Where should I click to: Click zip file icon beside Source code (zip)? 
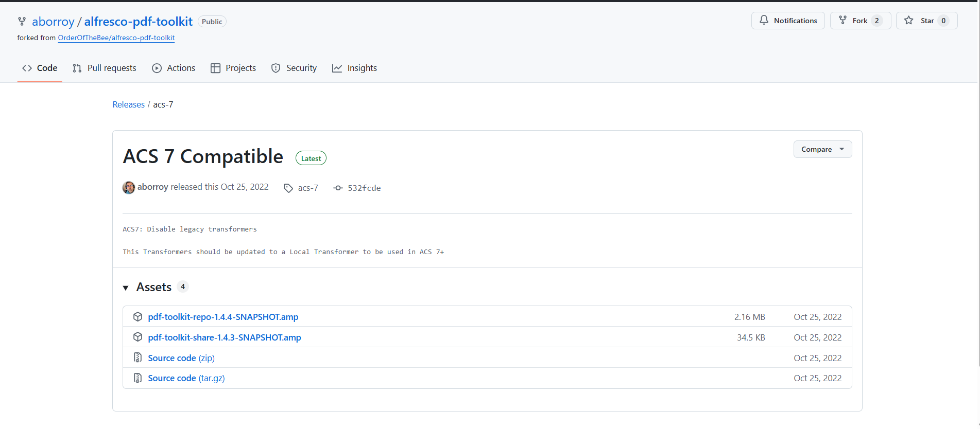coord(137,357)
